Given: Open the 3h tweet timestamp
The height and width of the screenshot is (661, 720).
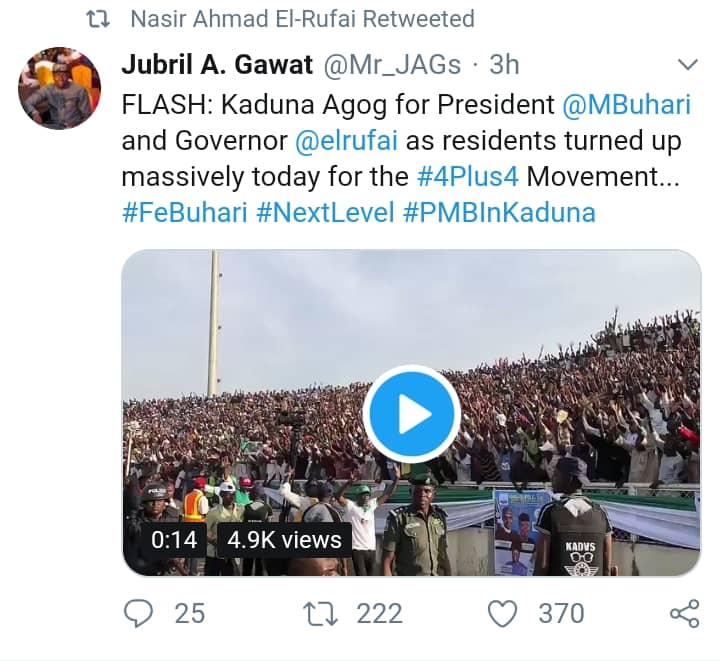Looking at the screenshot, I should click(x=504, y=65).
